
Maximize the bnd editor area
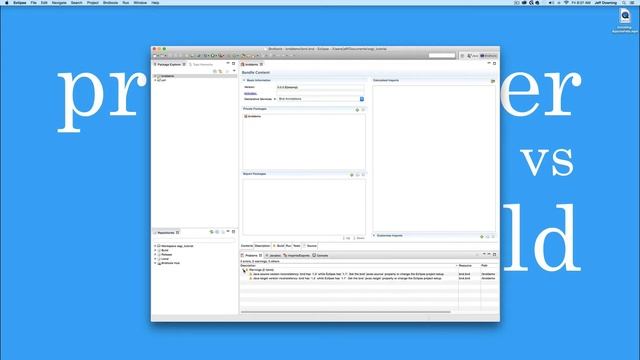click(494, 64)
